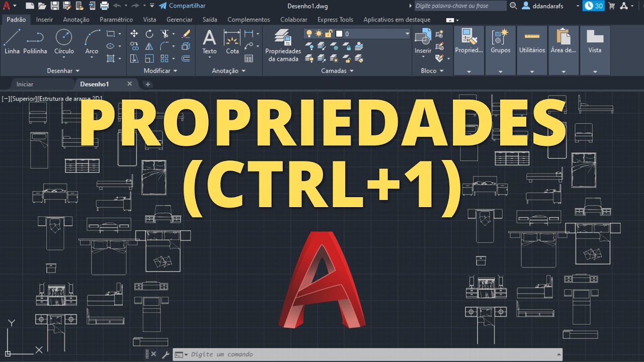Select the Mirror tool icon

pyautogui.click(x=149, y=46)
